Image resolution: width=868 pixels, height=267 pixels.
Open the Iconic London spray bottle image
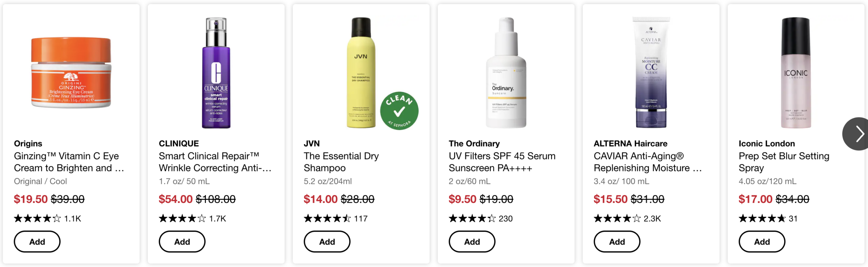(796, 73)
